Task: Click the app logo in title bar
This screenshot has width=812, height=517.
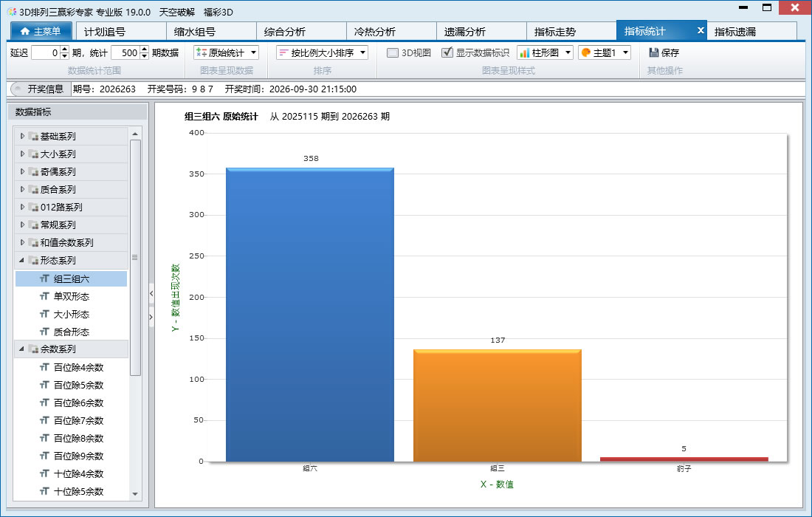Action: [x=12, y=11]
